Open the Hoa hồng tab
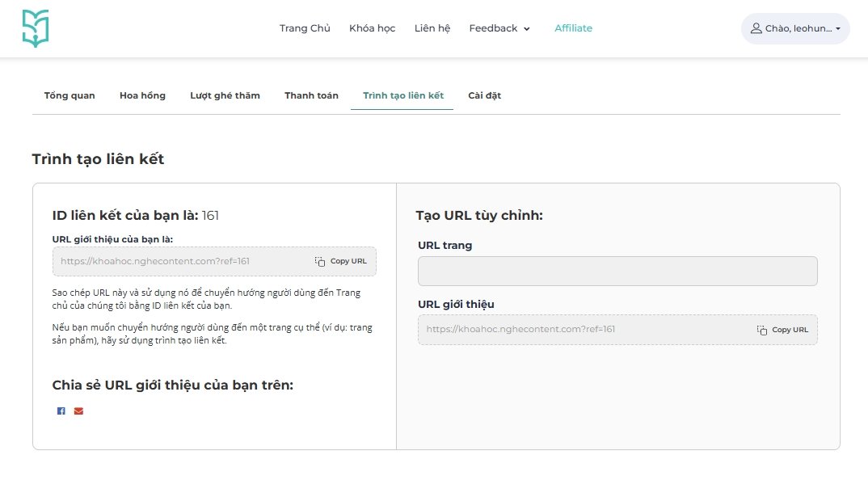The width and height of the screenshot is (868, 493). 142,95
